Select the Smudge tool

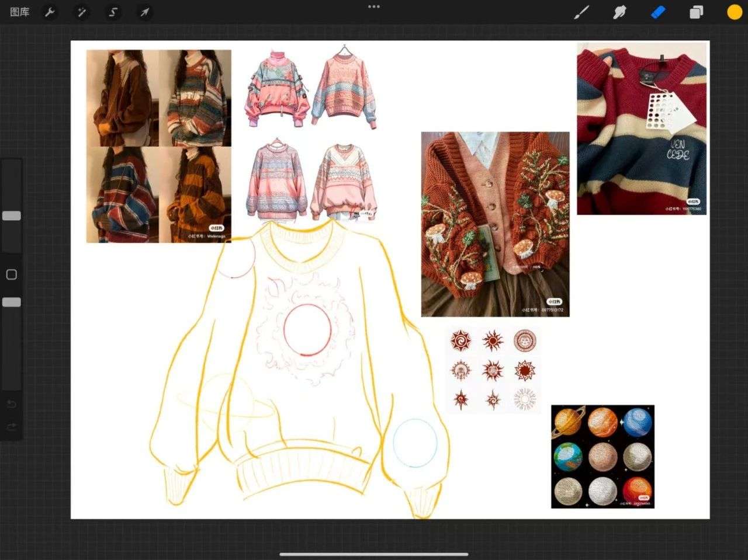click(619, 12)
